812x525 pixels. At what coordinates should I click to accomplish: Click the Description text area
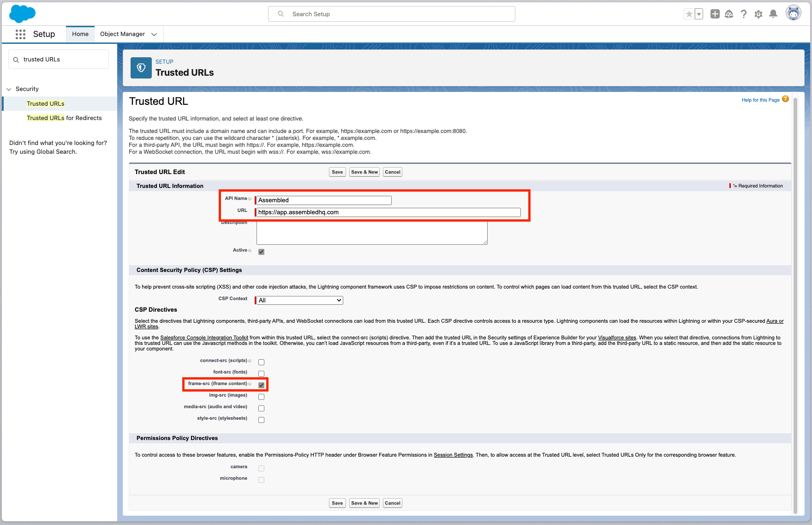click(372, 233)
